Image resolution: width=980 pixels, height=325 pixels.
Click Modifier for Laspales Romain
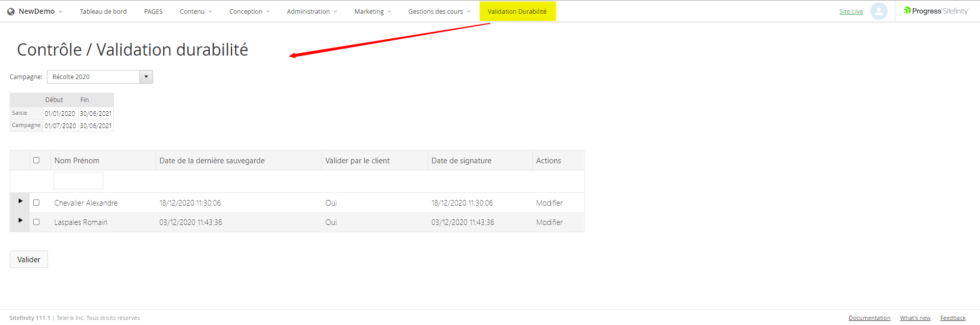pyautogui.click(x=549, y=222)
